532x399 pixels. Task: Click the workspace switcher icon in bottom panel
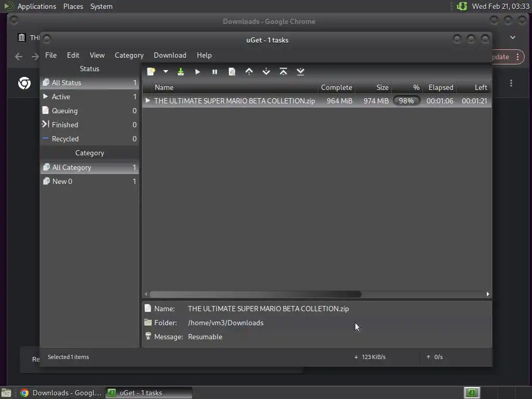pyautogui.click(x=472, y=393)
